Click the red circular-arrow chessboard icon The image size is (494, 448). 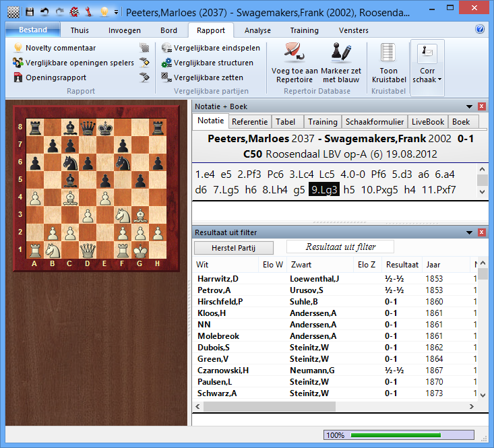[74, 12]
